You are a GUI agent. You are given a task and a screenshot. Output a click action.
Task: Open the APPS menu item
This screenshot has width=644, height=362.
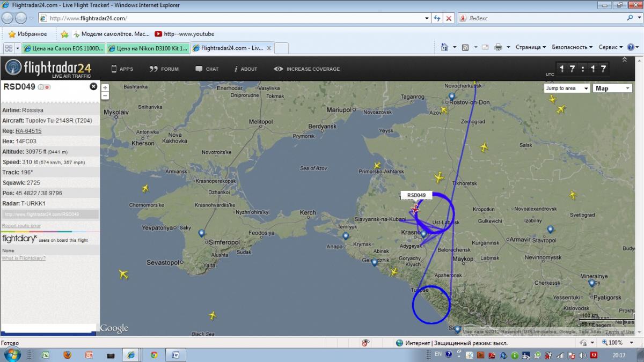pos(122,69)
